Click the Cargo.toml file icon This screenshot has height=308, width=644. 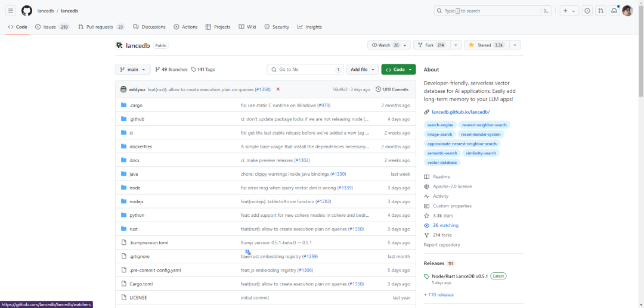[x=123, y=284]
